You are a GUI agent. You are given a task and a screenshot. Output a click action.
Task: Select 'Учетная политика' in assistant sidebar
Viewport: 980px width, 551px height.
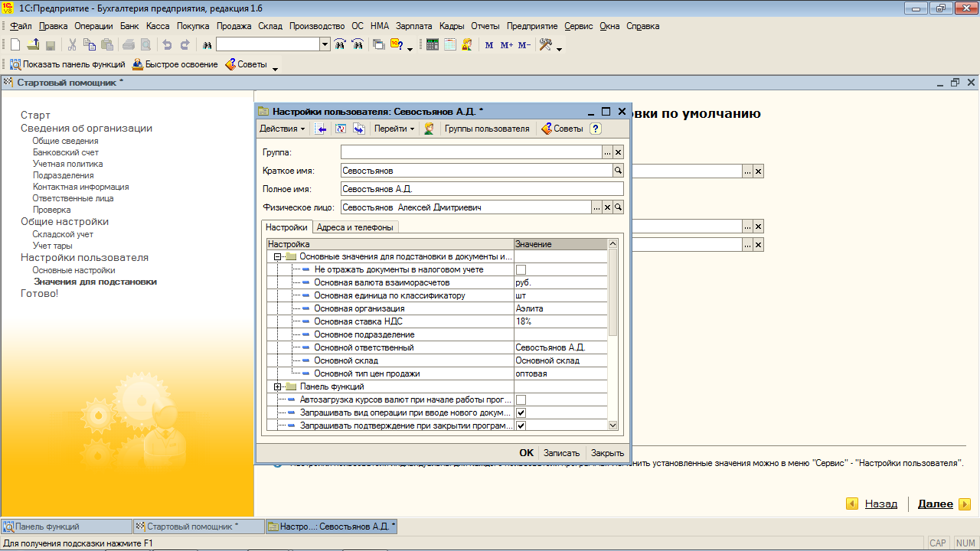67,164
